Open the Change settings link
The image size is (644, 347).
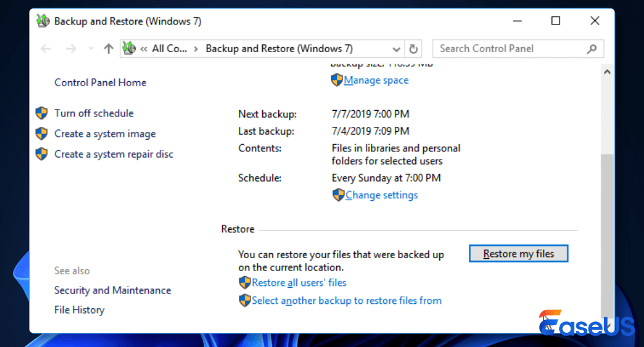[x=381, y=195]
